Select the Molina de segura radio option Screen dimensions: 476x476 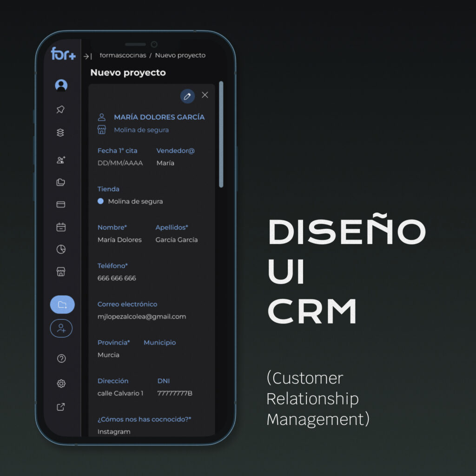[x=100, y=202]
